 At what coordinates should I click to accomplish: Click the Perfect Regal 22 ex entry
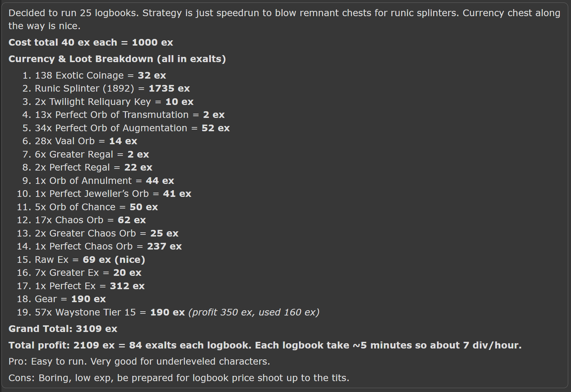pos(94,167)
